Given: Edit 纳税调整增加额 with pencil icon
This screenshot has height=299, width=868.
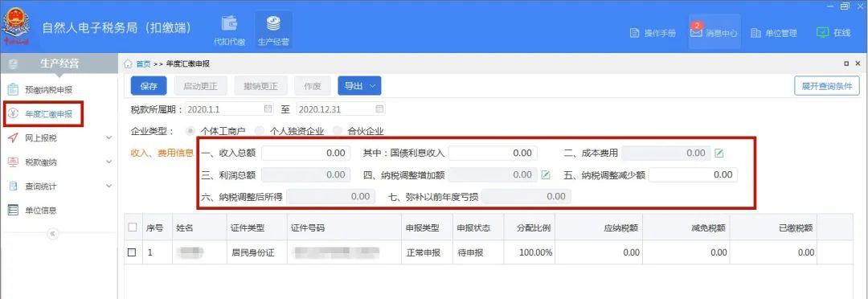Looking at the screenshot, I should click(x=545, y=175).
